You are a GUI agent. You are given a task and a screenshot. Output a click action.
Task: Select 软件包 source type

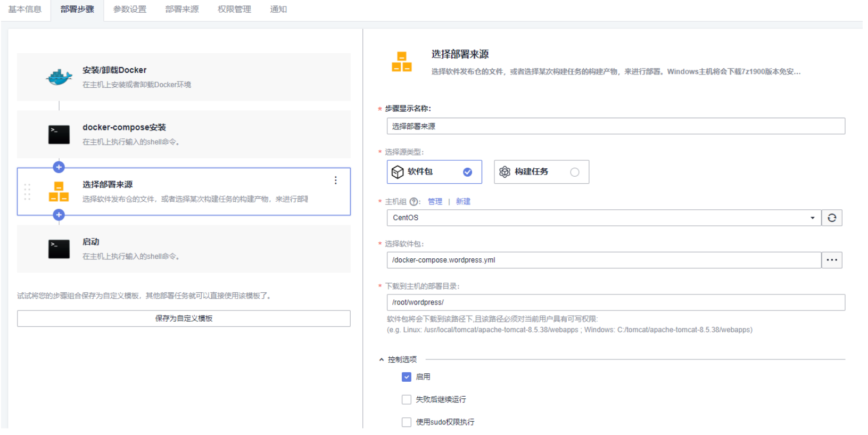(434, 172)
